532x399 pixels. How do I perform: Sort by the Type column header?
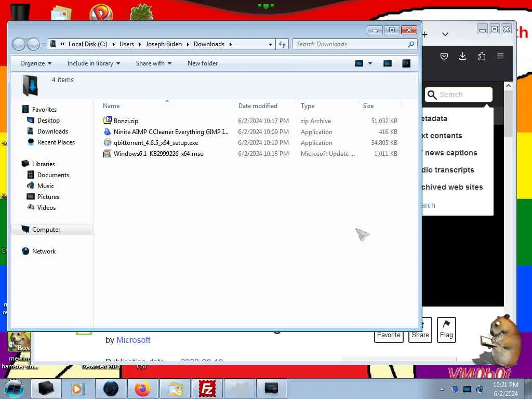coord(308,106)
